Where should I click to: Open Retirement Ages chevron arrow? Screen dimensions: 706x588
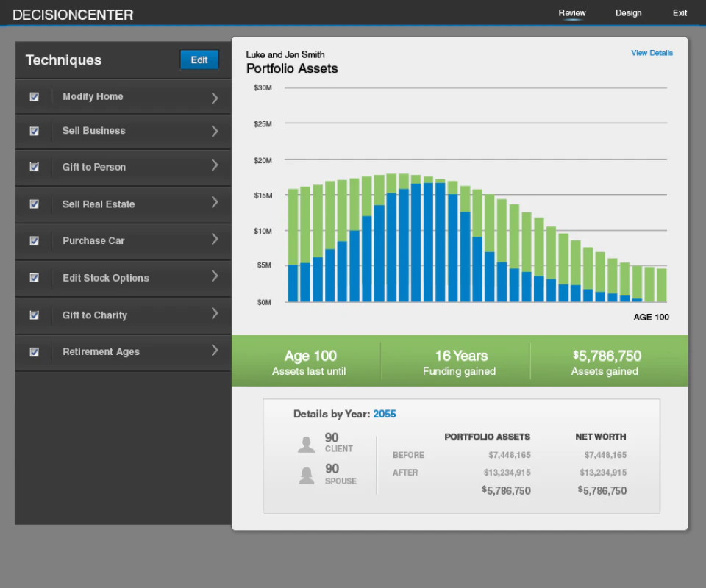(215, 351)
